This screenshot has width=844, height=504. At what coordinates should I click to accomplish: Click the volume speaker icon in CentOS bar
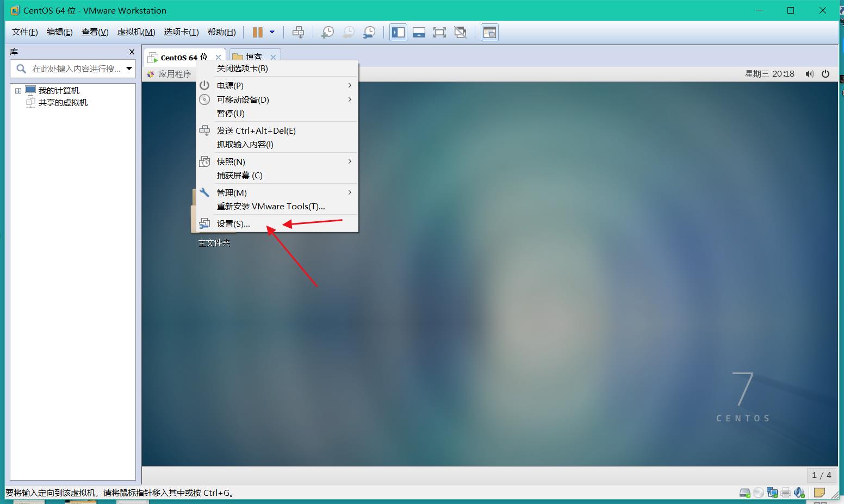(x=810, y=74)
